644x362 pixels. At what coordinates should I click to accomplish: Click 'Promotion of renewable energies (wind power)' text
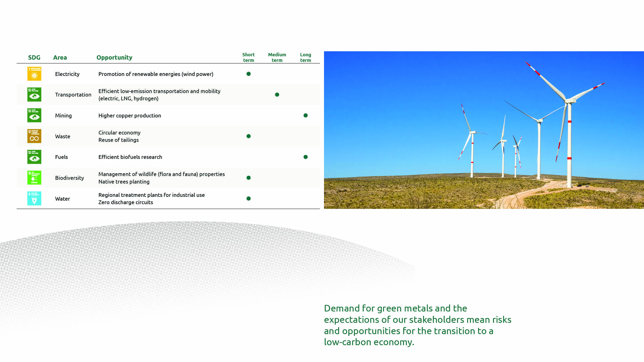pyautogui.click(x=156, y=74)
